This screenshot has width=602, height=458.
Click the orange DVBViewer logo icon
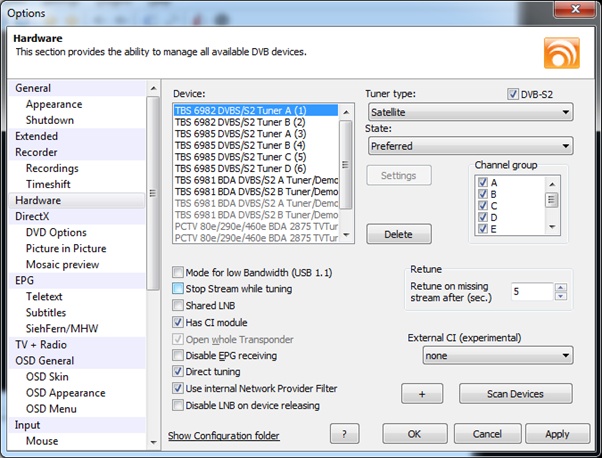(x=562, y=53)
